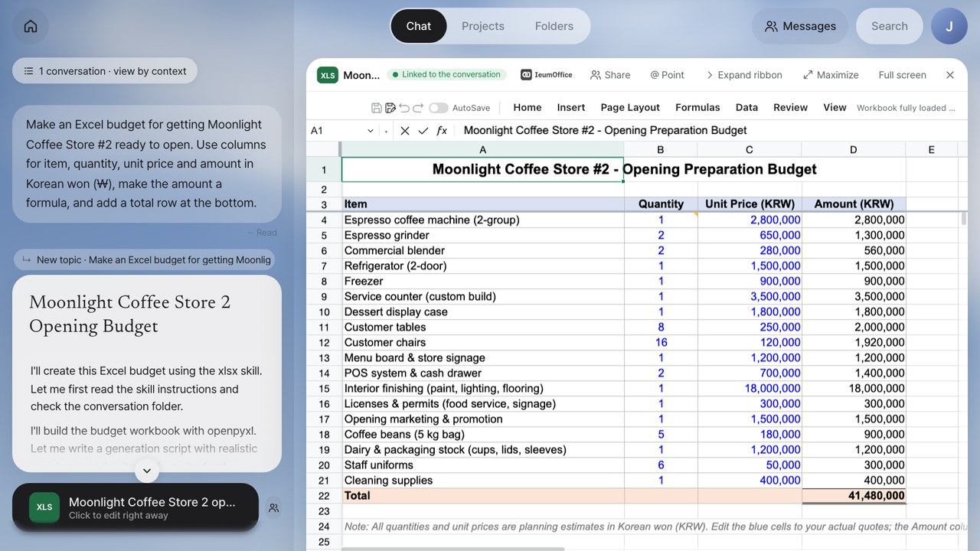Image resolution: width=980 pixels, height=551 pixels.
Task: Select column D header
Action: click(853, 150)
